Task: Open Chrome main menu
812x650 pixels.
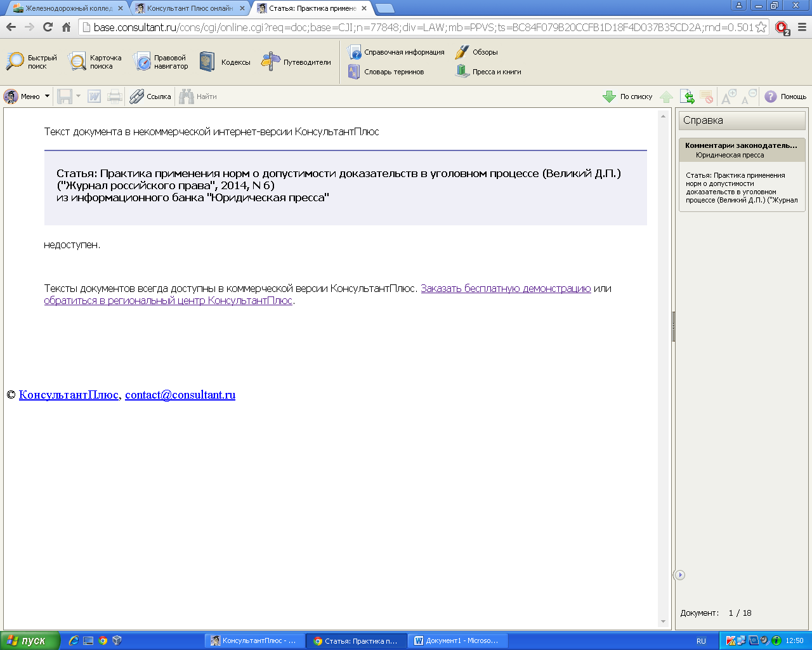Action: pyautogui.click(x=802, y=27)
